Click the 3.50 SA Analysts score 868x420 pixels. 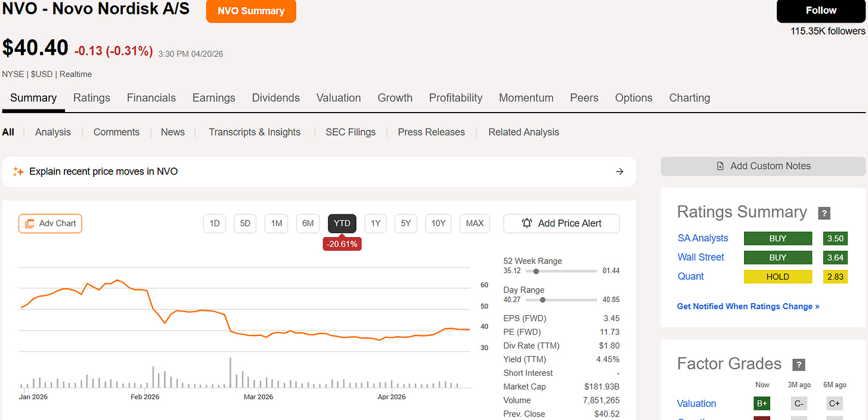(835, 238)
